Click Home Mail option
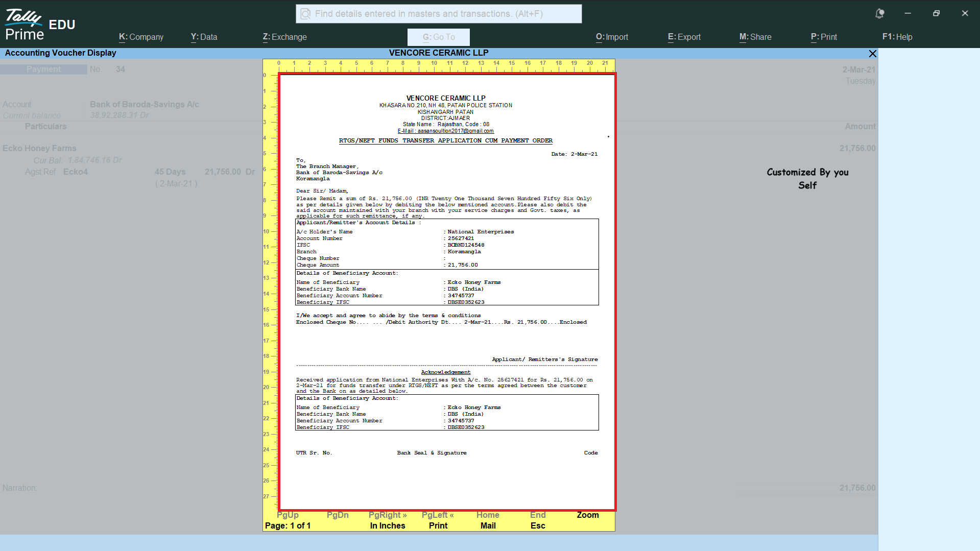The height and width of the screenshot is (551, 980). click(488, 520)
